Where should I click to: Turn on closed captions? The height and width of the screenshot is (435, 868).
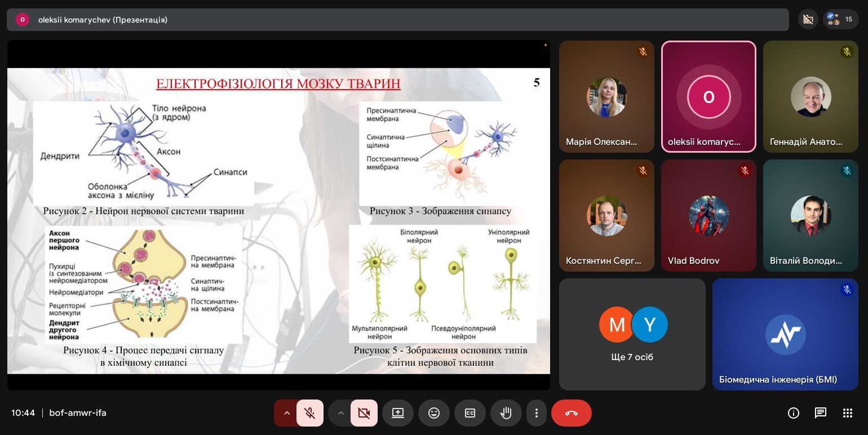(x=470, y=413)
